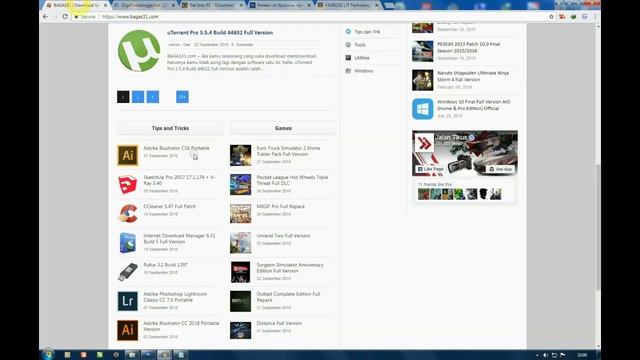Screen dimensions: 640x360
Task: Switch to the Tips and Tricks tab
Action: pos(170,128)
